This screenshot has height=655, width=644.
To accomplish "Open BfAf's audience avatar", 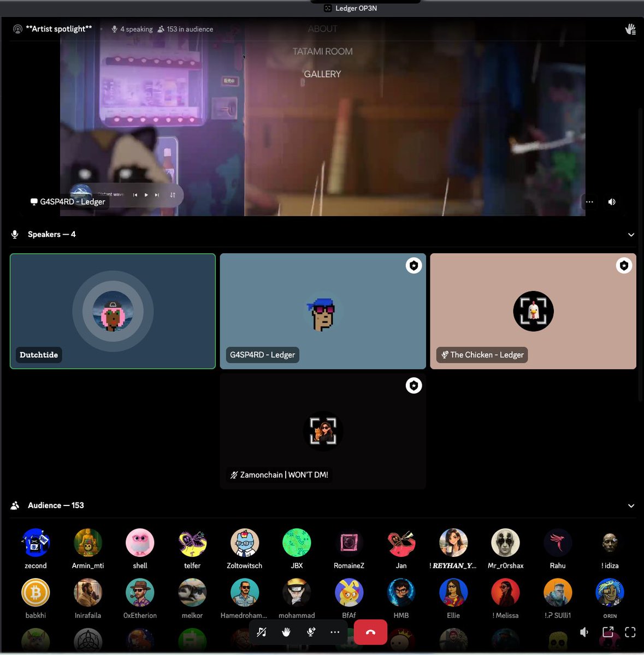I will pyautogui.click(x=348, y=592).
